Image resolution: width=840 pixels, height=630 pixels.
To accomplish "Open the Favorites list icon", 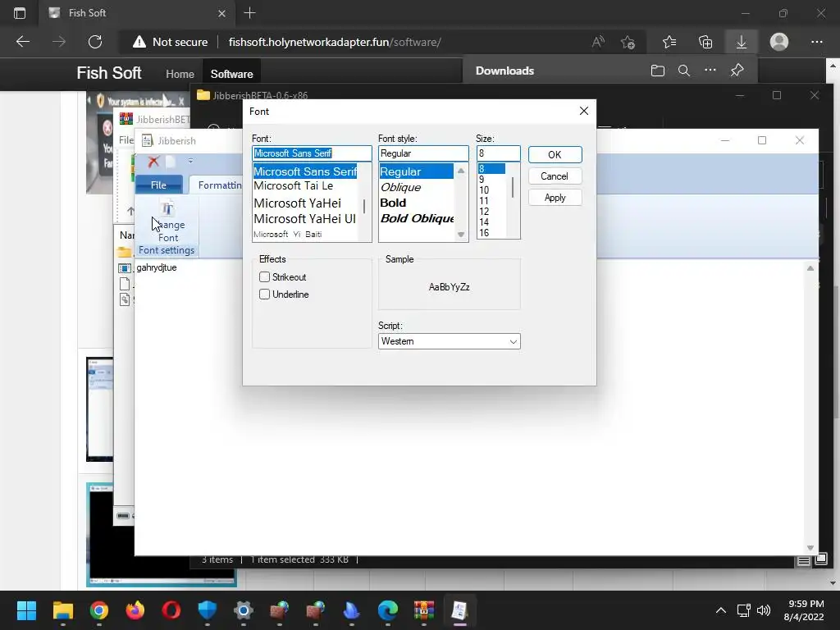I will coord(669,42).
